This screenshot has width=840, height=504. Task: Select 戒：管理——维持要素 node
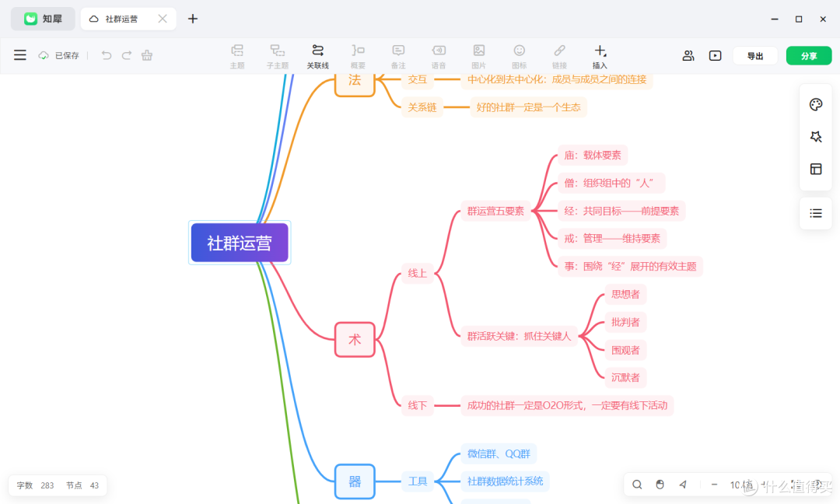[612, 238]
